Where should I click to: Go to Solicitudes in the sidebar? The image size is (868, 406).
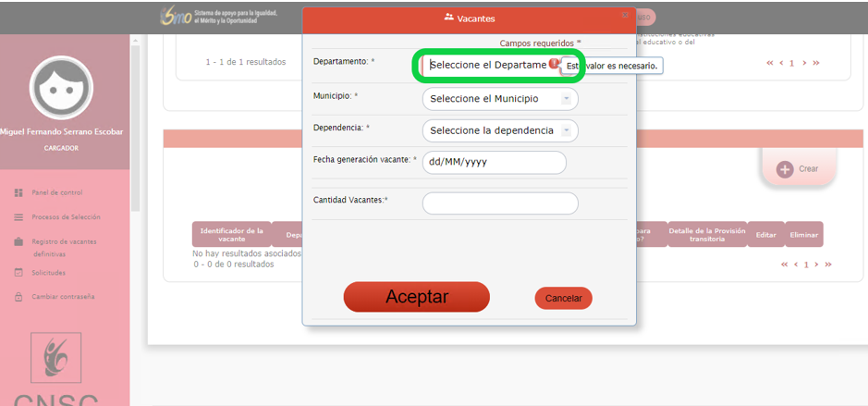(48, 273)
